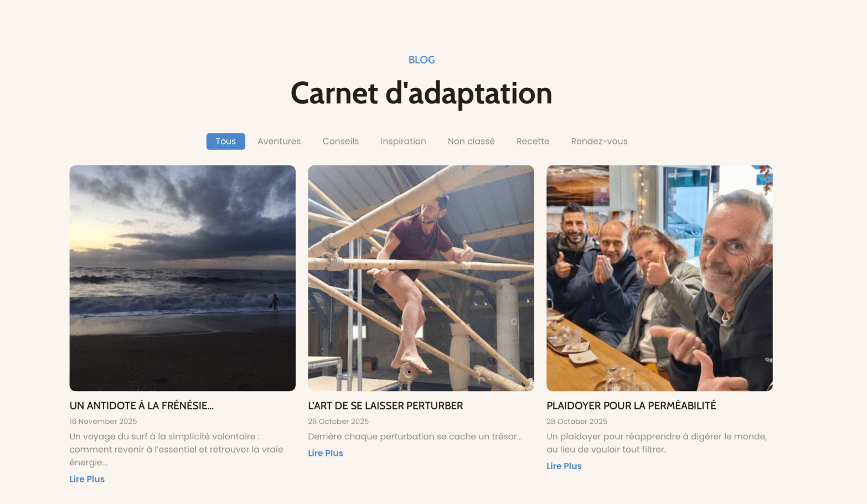Image resolution: width=867 pixels, height=504 pixels.
Task: Select the Rendez-vous category
Action: tap(599, 141)
